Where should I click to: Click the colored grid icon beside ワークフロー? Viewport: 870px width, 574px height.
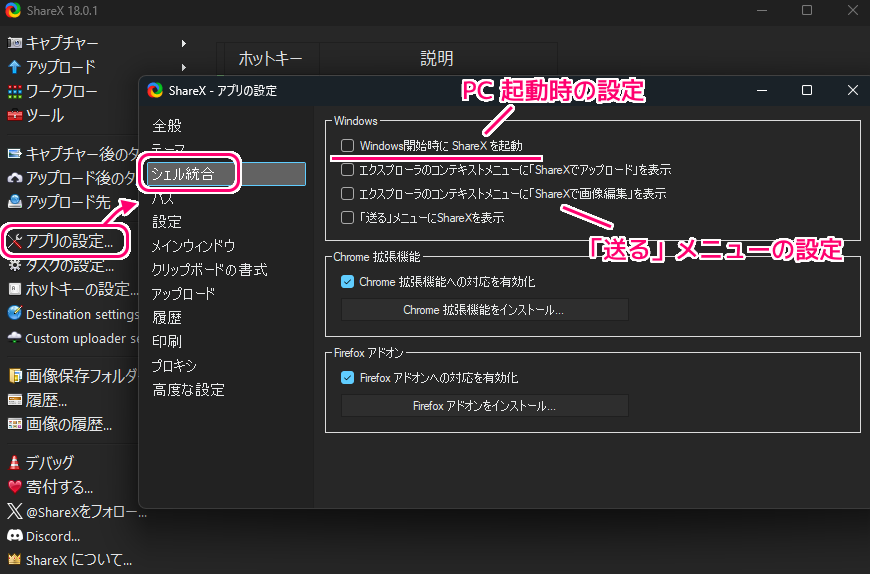15,92
